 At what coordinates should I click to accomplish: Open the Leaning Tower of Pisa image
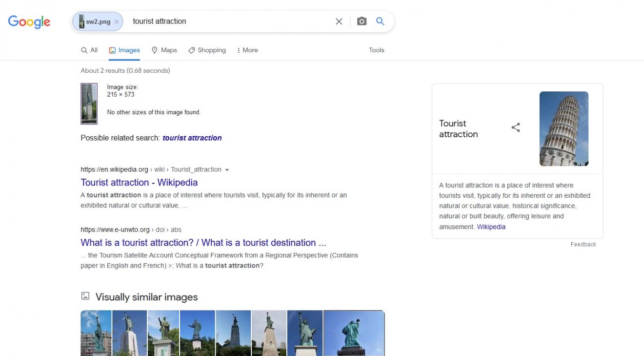click(564, 129)
